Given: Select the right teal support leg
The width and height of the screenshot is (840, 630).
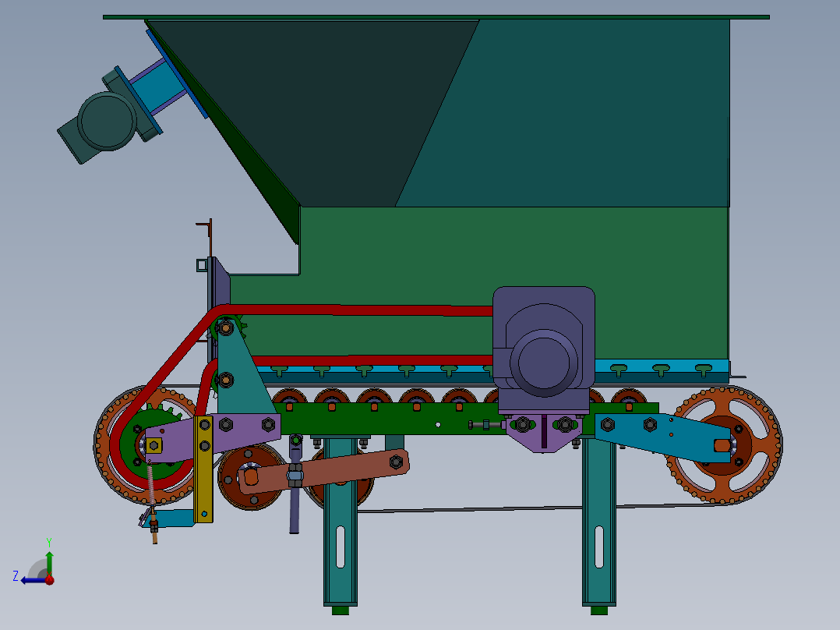Looking at the screenshot, I should [x=599, y=521].
